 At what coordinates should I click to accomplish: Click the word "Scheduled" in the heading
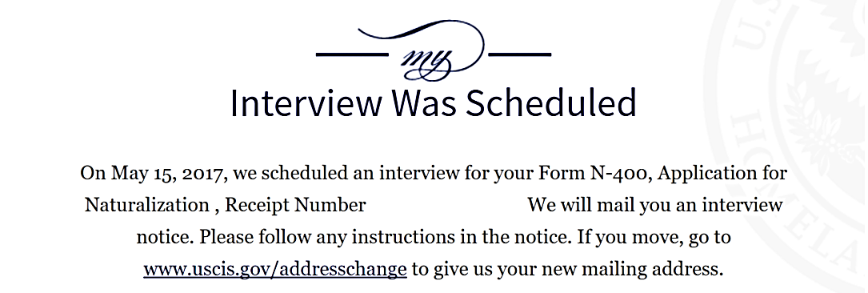pos(550,102)
